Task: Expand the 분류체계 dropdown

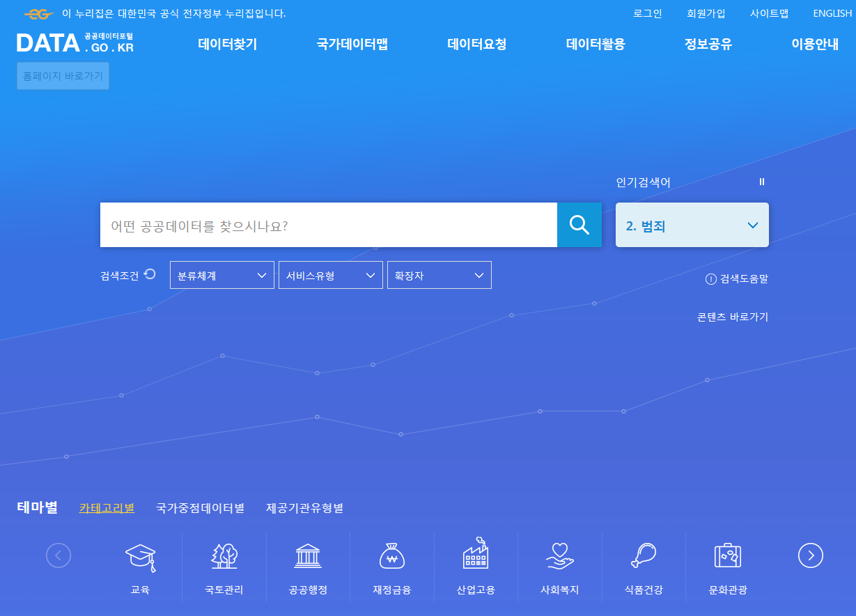Action: pyautogui.click(x=222, y=275)
